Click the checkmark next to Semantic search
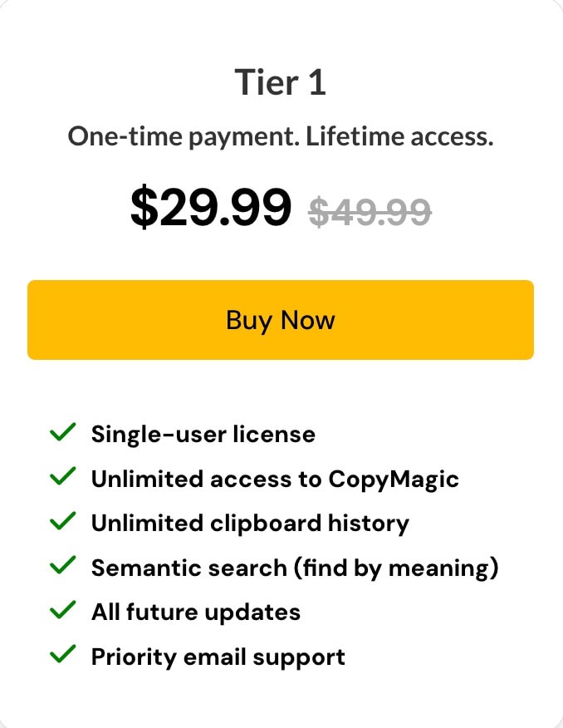The width and height of the screenshot is (563, 728). click(x=63, y=567)
